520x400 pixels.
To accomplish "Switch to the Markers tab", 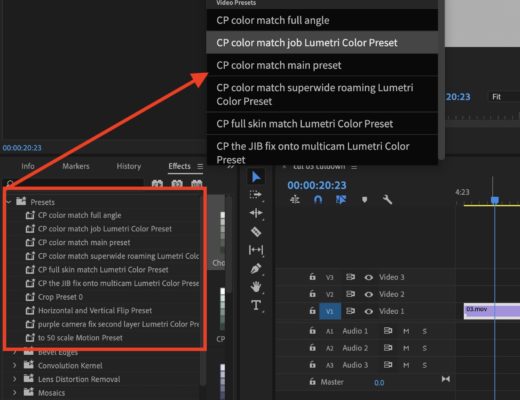I will [x=76, y=166].
